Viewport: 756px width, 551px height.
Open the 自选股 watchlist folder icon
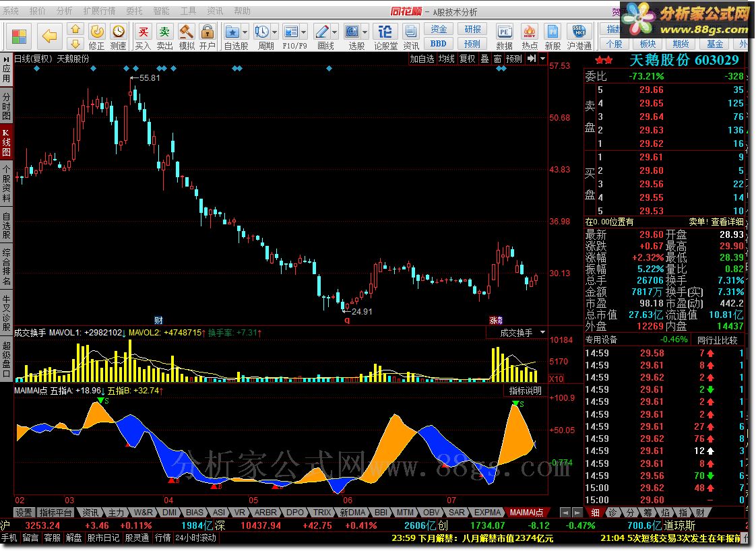pyautogui.click(x=232, y=32)
